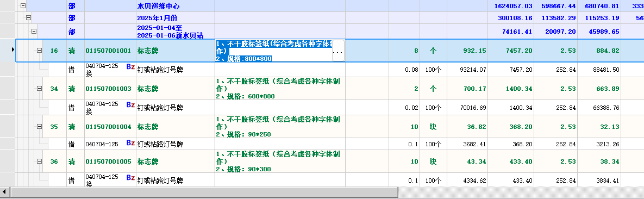Viewport: 644px width, 199px height.
Task: Click the value 3834.41
Action: tap(608, 181)
